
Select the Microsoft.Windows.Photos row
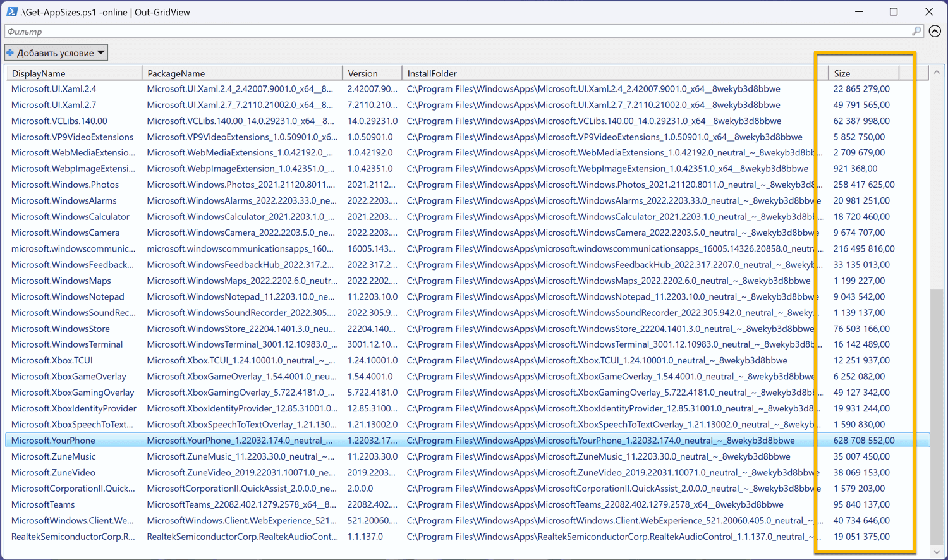(468, 185)
